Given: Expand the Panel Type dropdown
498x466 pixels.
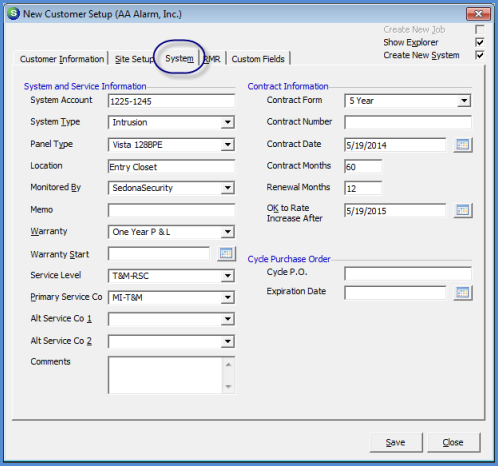Looking at the screenshot, I should pos(228,145).
